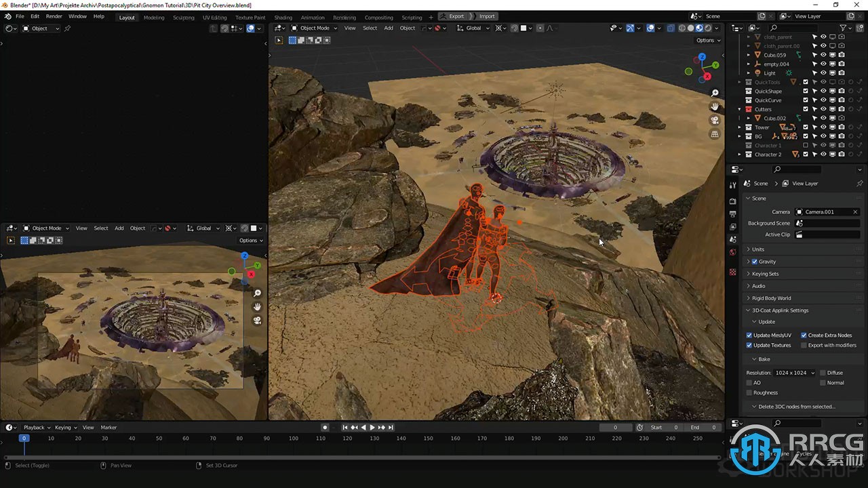The width and height of the screenshot is (868, 488).
Task: Toggle X-ray mode in main viewport
Action: (670, 28)
